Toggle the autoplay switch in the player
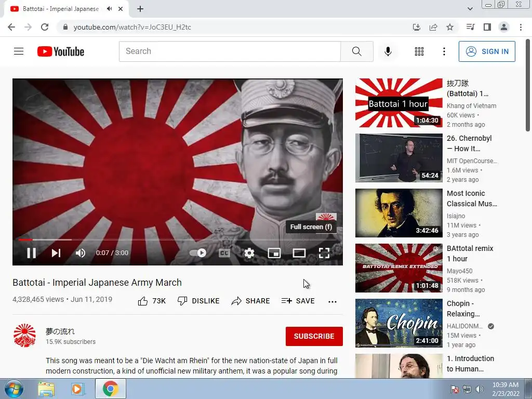The image size is (532, 399). pyautogui.click(x=198, y=253)
